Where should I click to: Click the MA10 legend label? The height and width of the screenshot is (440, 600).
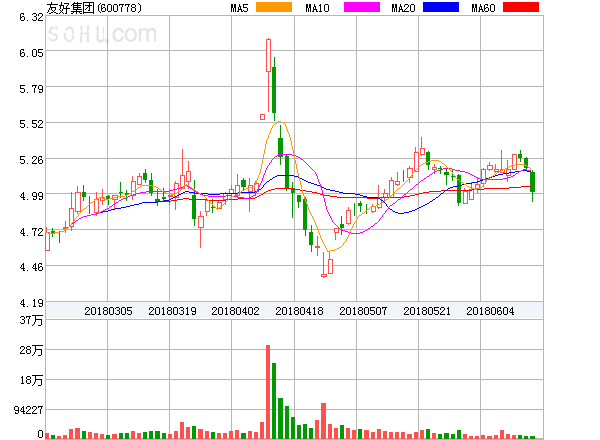click(x=317, y=8)
